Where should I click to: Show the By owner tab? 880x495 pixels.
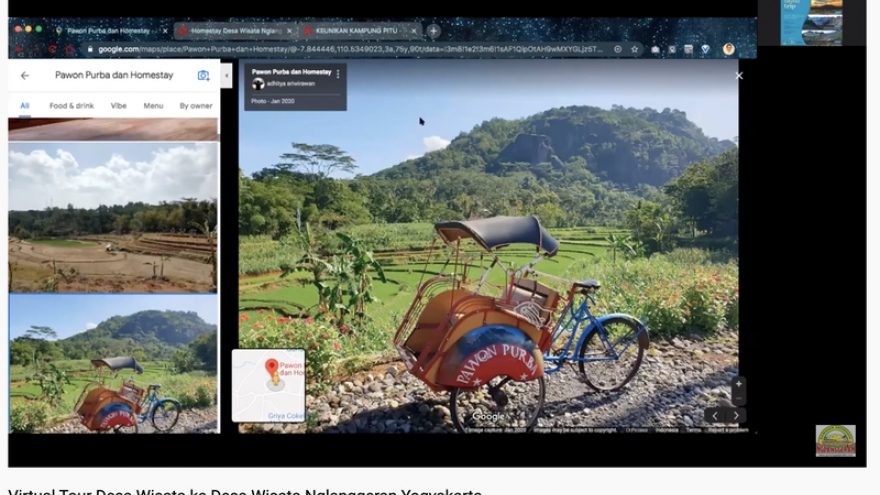(196, 106)
